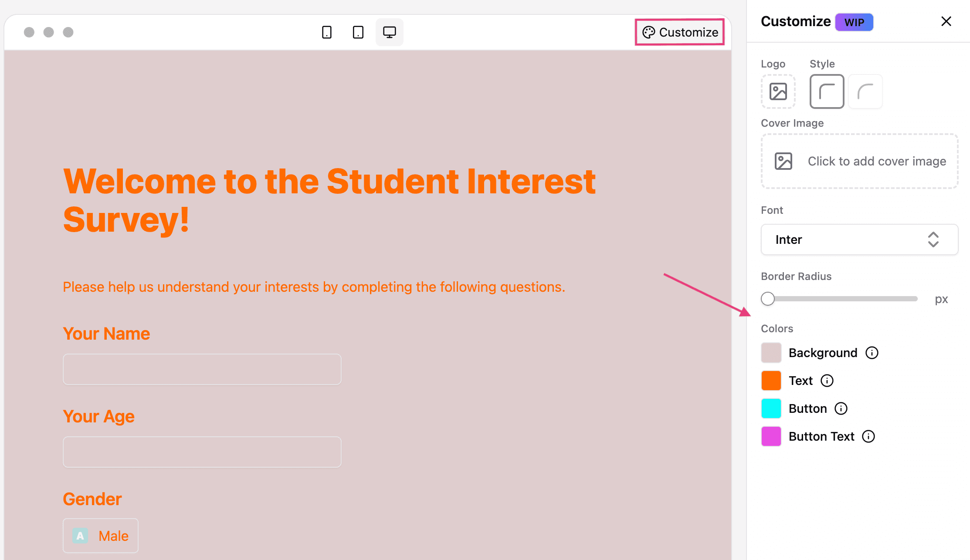Close the Customize panel
The width and height of the screenshot is (970, 560).
click(946, 21)
